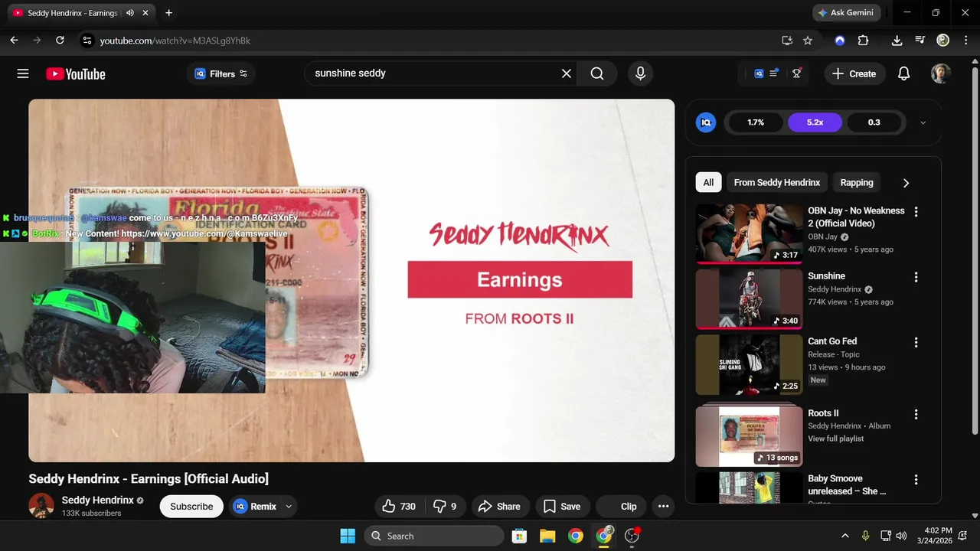
Task: Select the 'From Seddy Hendrinx' chip
Action: coord(776,182)
